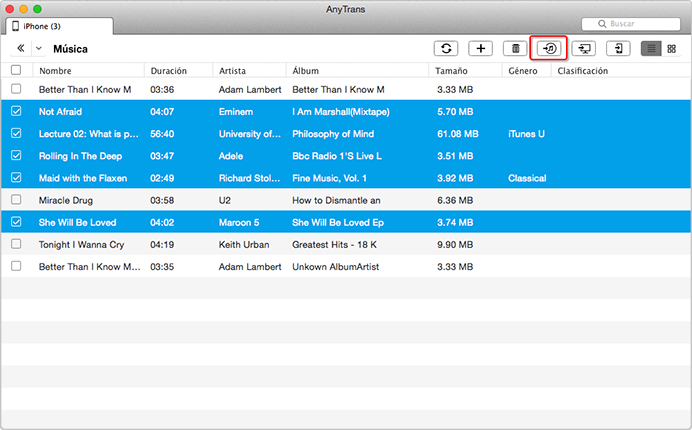The width and height of the screenshot is (692, 430).
Task: Click the 61.08 MB size value
Action: tap(458, 134)
